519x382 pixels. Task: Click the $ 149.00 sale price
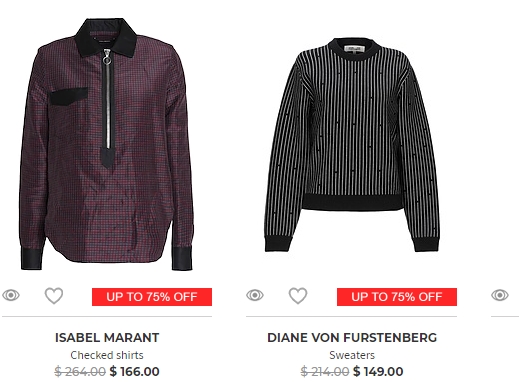coord(378,371)
